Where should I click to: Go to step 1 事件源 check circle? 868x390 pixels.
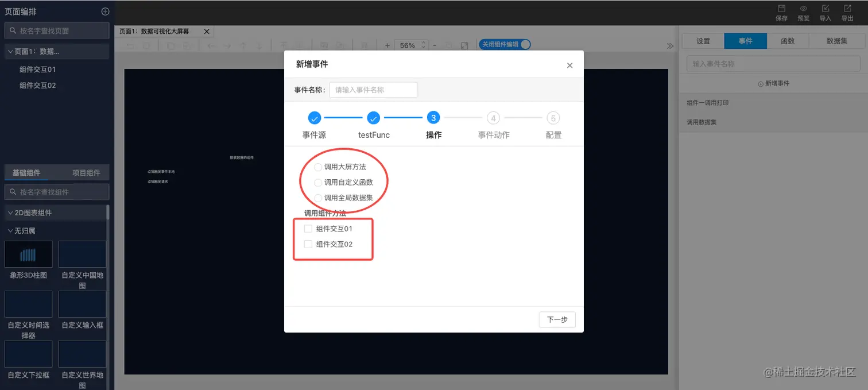coord(315,118)
